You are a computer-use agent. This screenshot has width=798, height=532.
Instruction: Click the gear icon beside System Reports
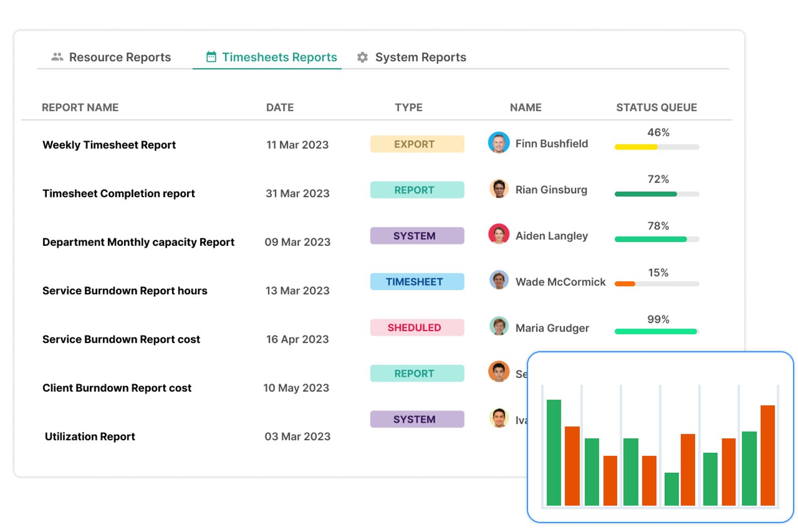click(362, 57)
